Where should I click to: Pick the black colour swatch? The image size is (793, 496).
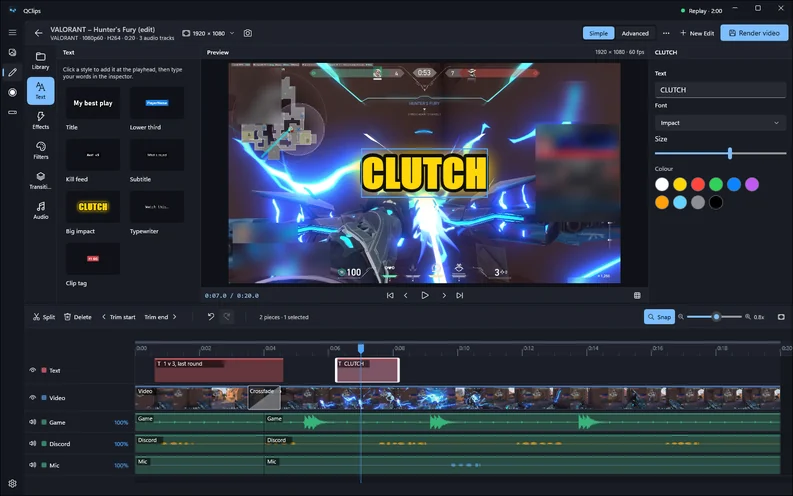tap(716, 203)
